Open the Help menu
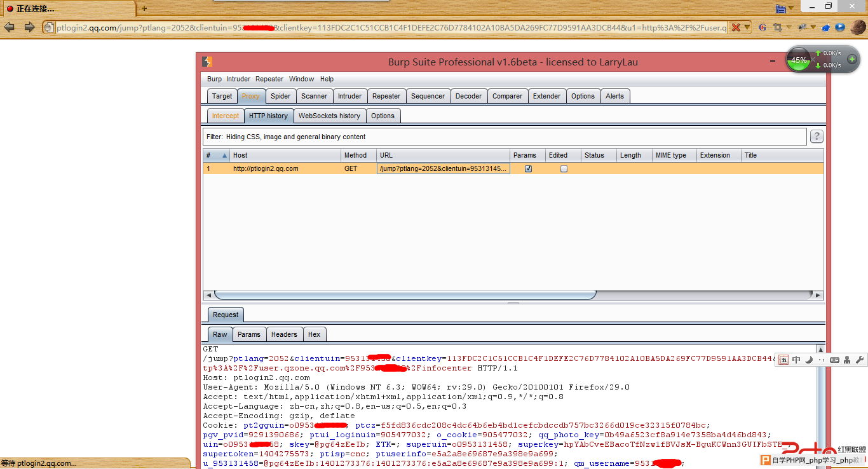868x469 pixels. 327,79
